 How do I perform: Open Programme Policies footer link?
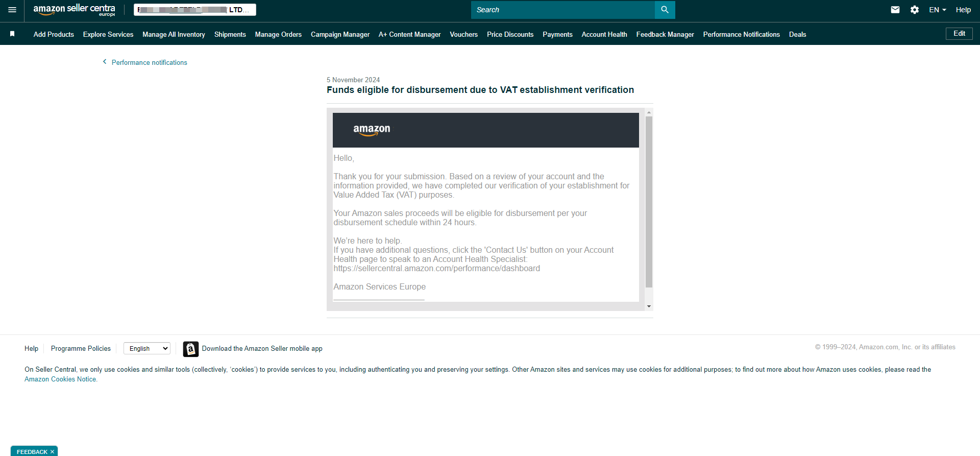(x=81, y=349)
